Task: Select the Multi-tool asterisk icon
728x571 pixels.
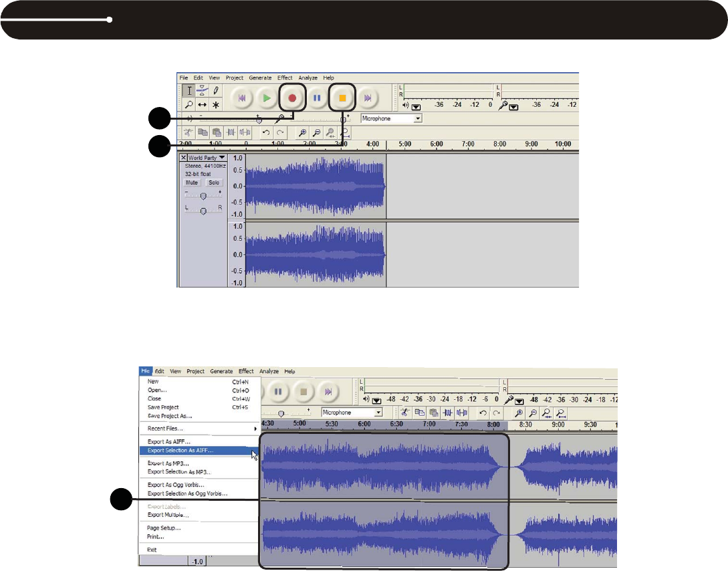Action: click(216, 105)
